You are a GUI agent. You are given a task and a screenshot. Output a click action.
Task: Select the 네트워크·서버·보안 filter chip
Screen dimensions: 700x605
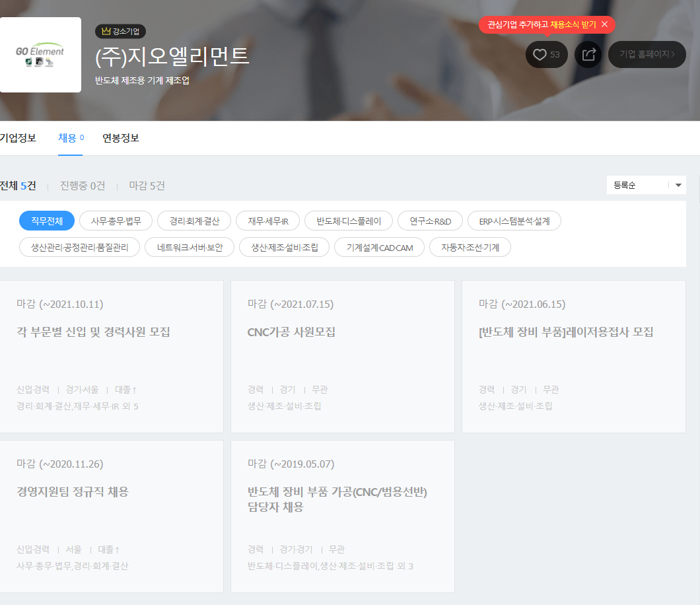click(190, 248)
